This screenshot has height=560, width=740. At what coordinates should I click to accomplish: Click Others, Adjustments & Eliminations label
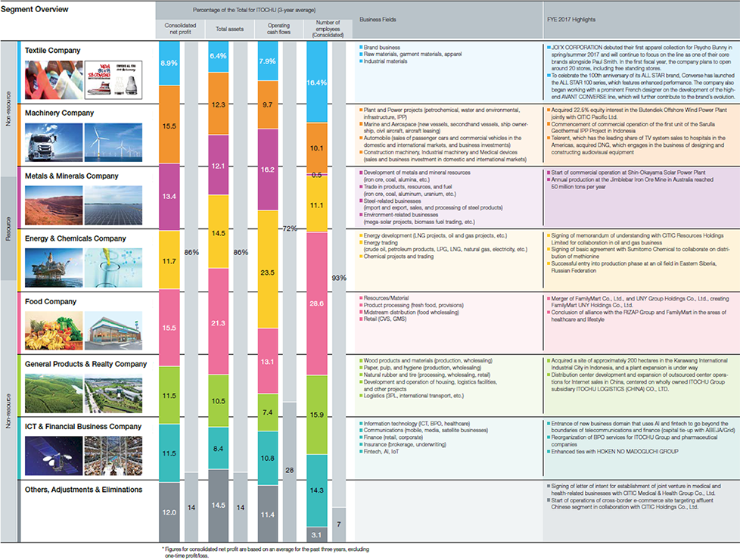[x=83, y=490]
